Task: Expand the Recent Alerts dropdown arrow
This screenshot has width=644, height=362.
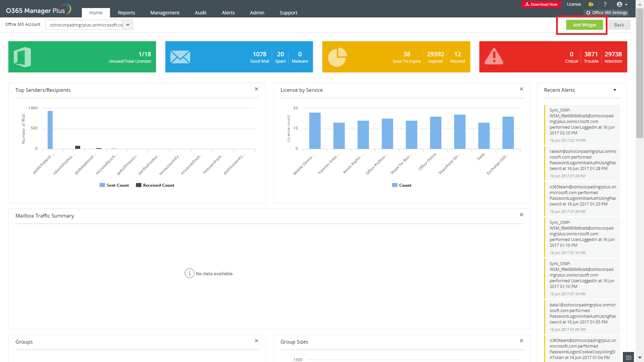Action: tap(615, 90)
